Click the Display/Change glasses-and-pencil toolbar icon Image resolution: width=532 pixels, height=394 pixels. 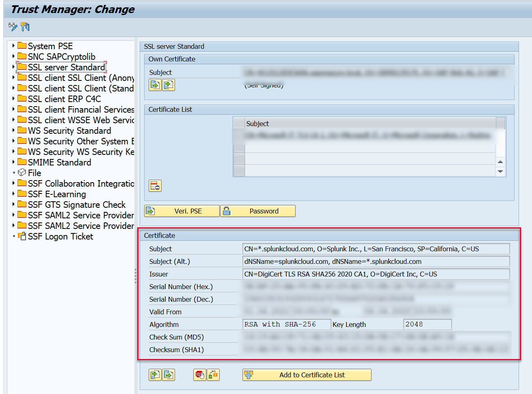[x=13, y=27]
